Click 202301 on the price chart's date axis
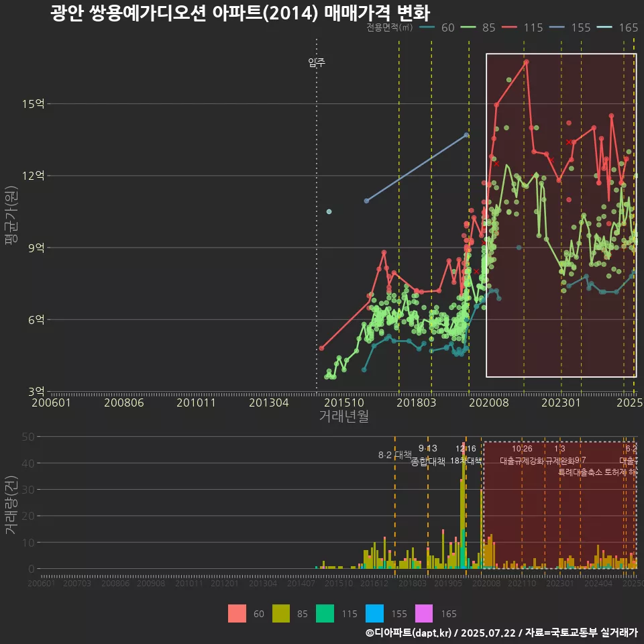Image resolution: width=644 pixels, height=644 pixels. click(x=561, y=402)
